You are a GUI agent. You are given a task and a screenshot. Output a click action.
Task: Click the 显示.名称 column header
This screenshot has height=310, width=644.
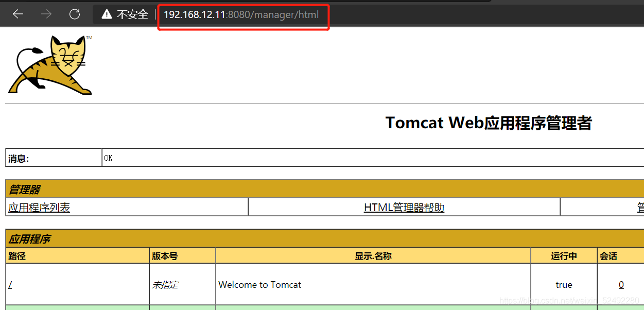click(373, 255)
